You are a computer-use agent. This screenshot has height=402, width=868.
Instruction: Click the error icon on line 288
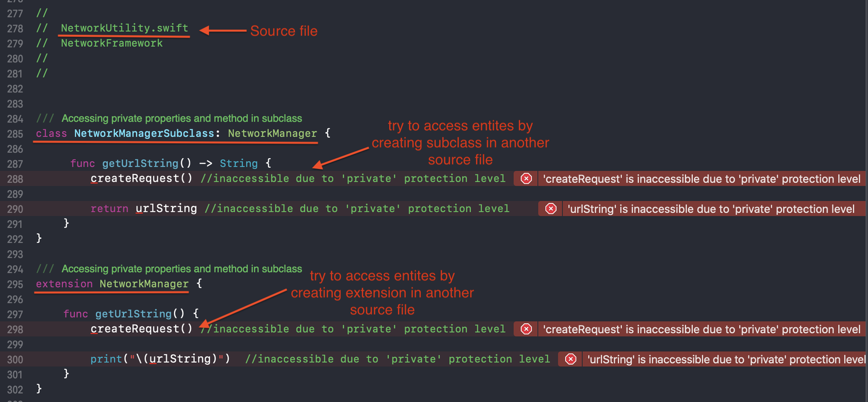tap(526, 179)
